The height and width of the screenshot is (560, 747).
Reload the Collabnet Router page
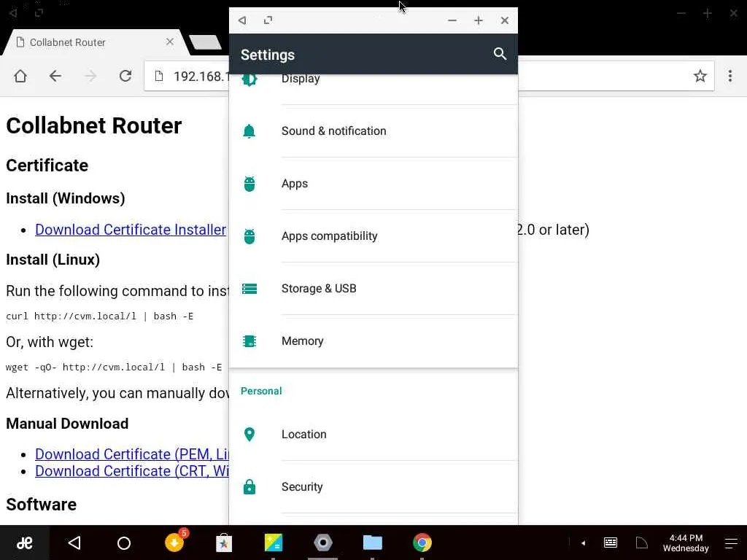point(125,76)
